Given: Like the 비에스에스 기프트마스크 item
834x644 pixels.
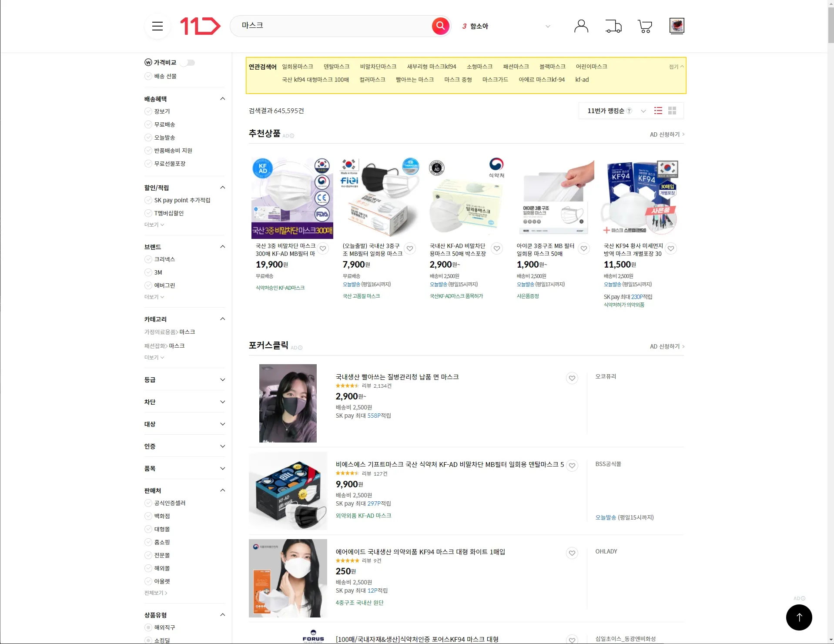Looking at the screenshot, I should [x=572, y=466].
